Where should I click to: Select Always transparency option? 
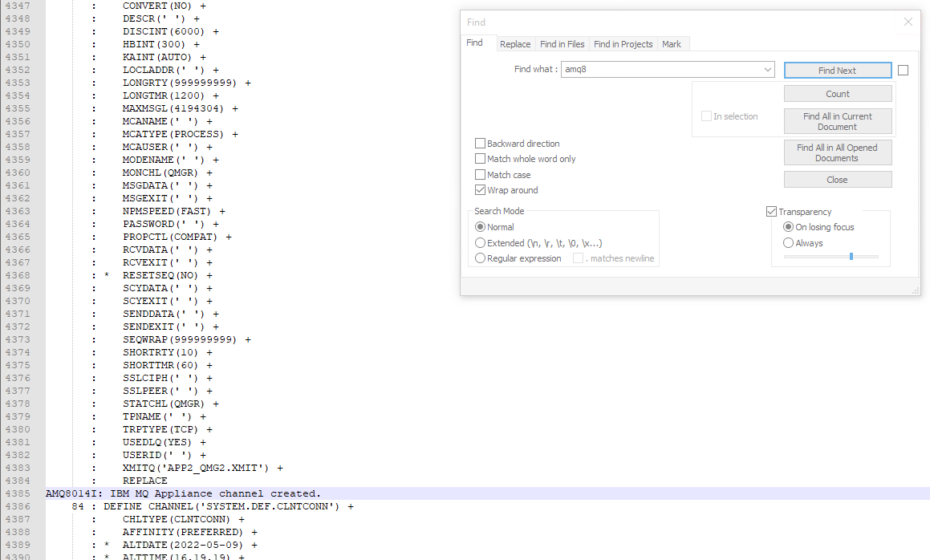coord(788,242)
